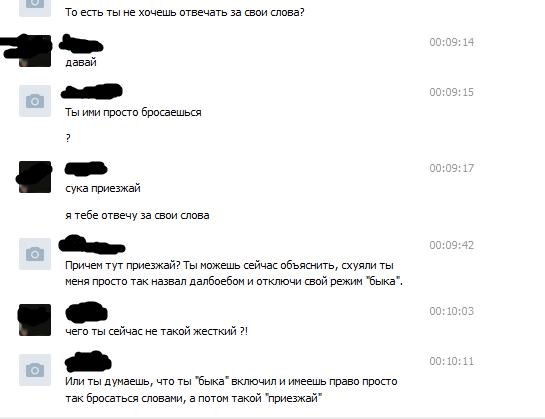Click redacted sender name above 'давай'
The width and height of the screenshot is (545, 419).
tap(81, 44)
